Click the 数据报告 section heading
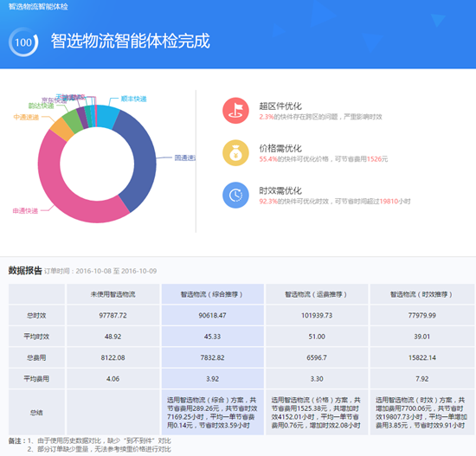The image size is (476, 456). [x=25, y=271]
